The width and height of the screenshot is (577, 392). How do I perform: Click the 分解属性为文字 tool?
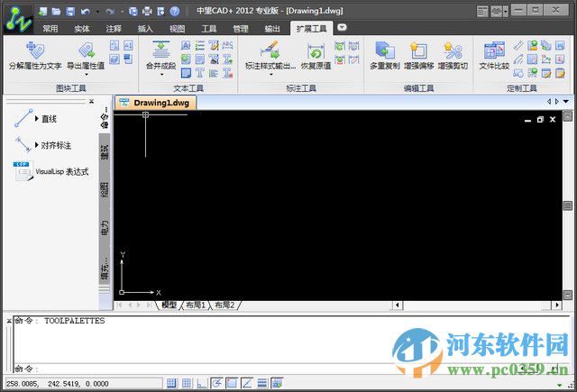(35, 55)
